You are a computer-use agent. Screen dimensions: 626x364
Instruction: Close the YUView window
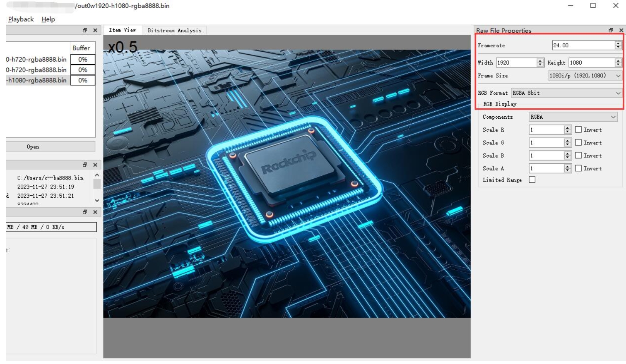click(616, 6)
